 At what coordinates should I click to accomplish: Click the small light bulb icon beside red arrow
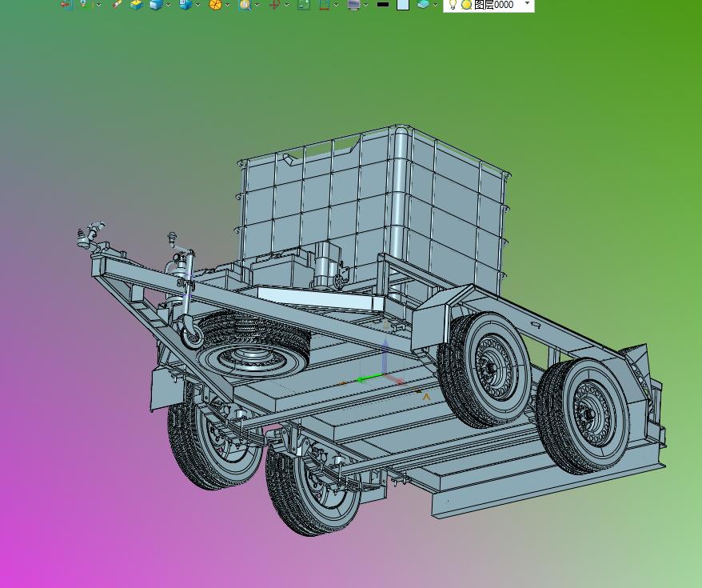pyautogui.click(x=84, y=3)
